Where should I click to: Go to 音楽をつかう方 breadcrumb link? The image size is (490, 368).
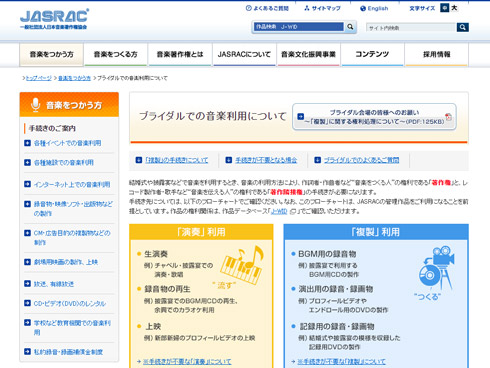pyautogui.click(x=74, y=78)
